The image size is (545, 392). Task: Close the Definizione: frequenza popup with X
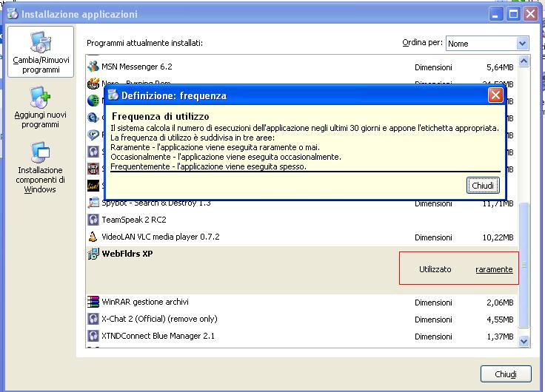coord(495,95)
